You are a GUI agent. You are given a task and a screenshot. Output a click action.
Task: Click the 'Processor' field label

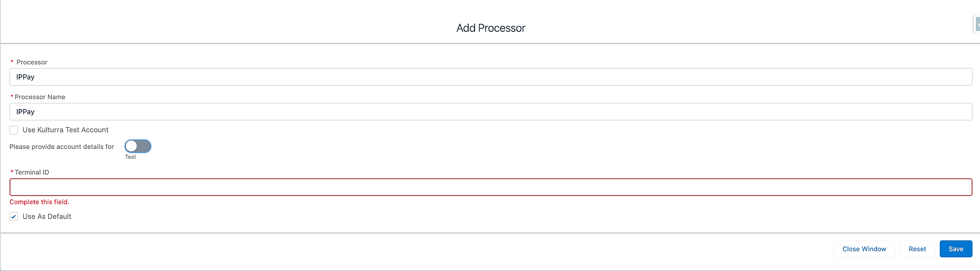[x=32, y=62]
